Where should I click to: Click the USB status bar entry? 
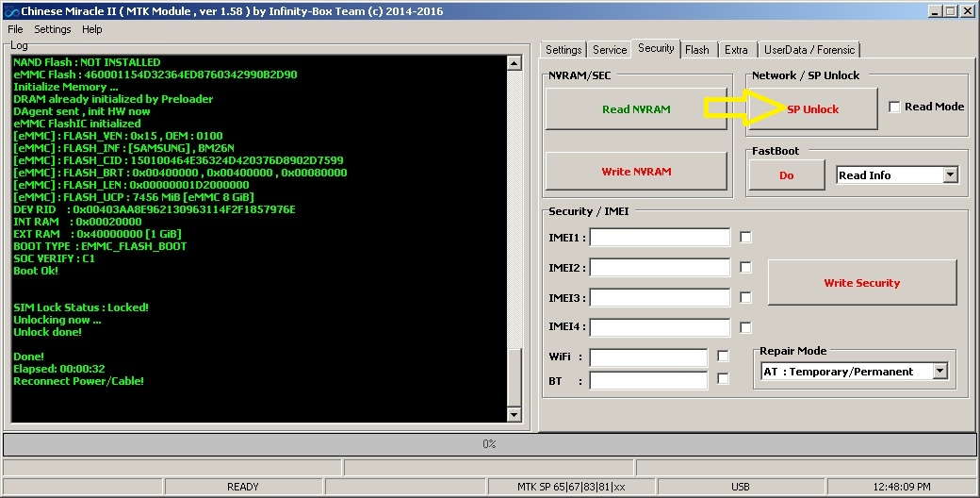pyautogui.click(x=741, y=487)
